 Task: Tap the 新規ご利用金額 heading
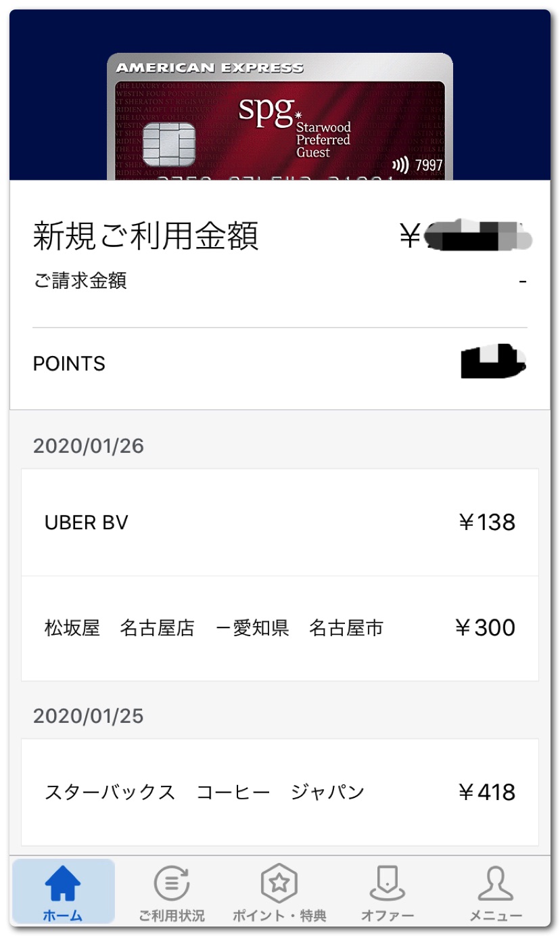[145, 236]
